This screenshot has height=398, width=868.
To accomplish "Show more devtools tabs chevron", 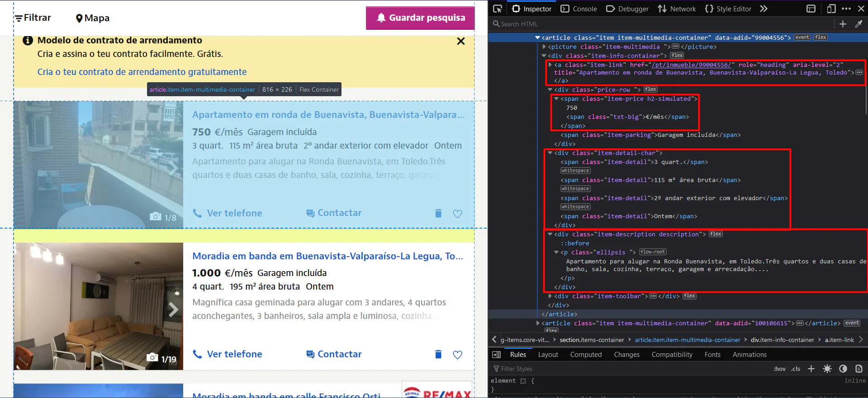I will point(764,9).
